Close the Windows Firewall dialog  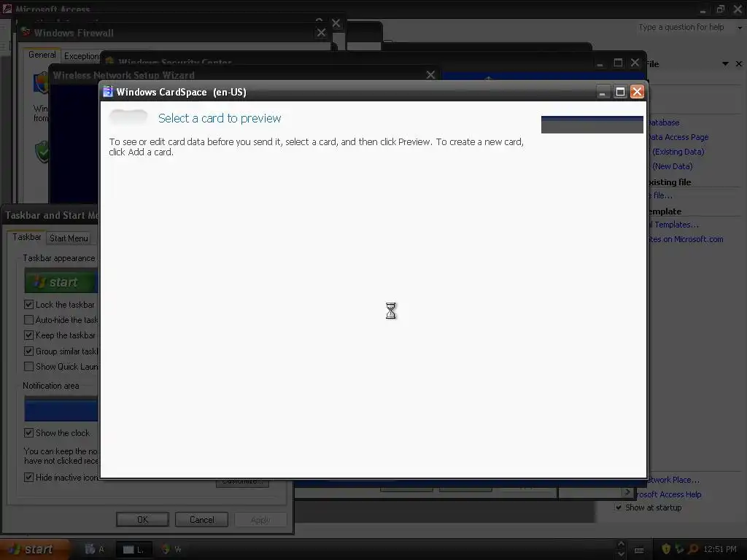[x=321, y=32]
